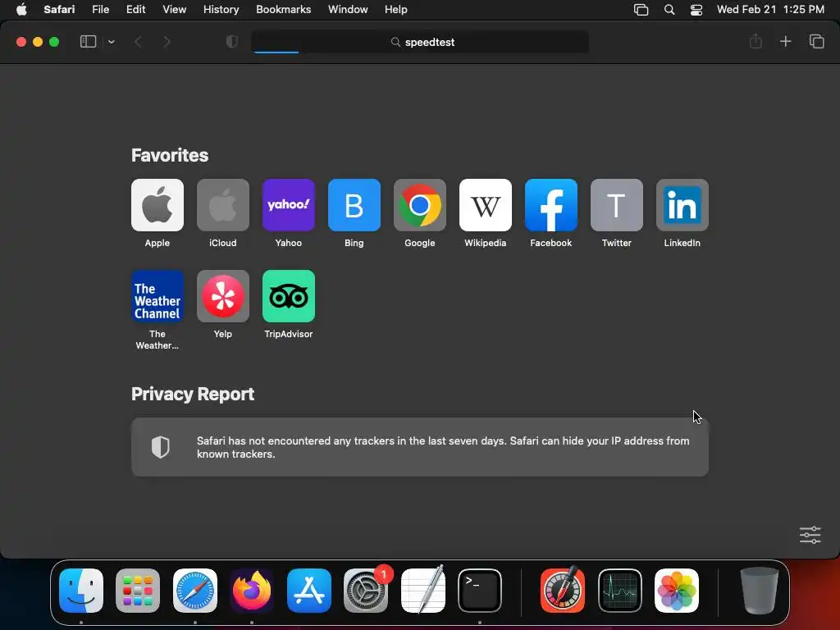Open Finder from the Dock

[81, 591]
